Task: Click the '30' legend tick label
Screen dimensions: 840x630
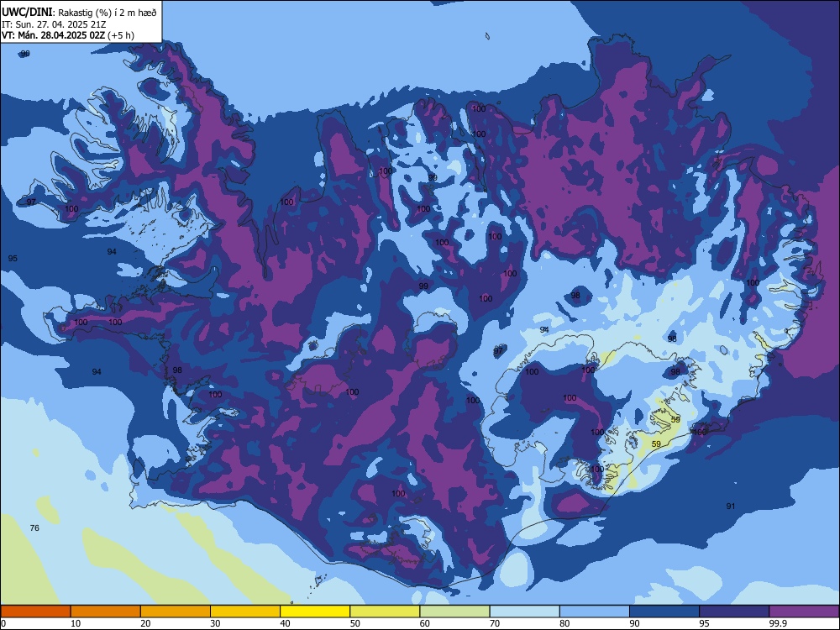Action: 215,623
